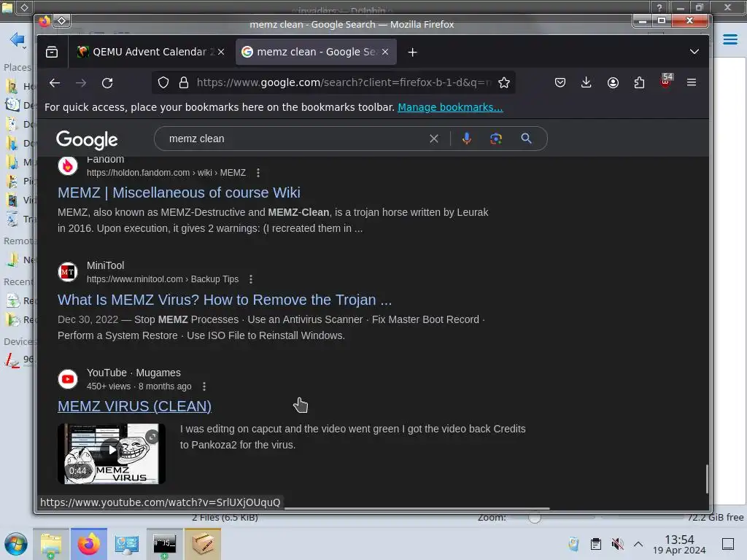Open Manage bookmarks link

450,107
